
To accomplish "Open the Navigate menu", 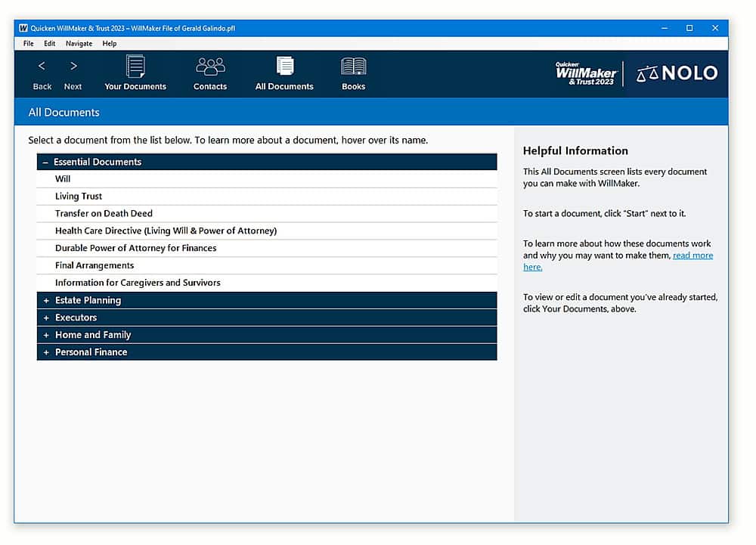I will pyautogui.click(x=79, y=43).
